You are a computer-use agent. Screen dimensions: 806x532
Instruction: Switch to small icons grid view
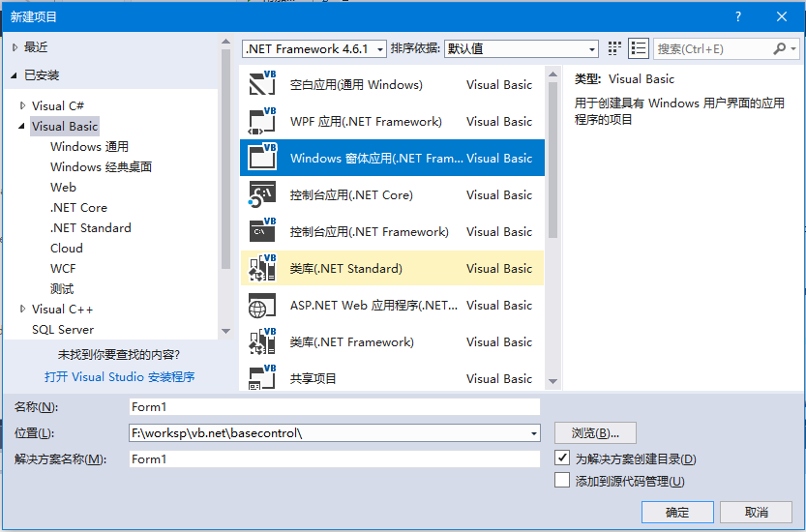pyautogui.click(x=614, y=48)
